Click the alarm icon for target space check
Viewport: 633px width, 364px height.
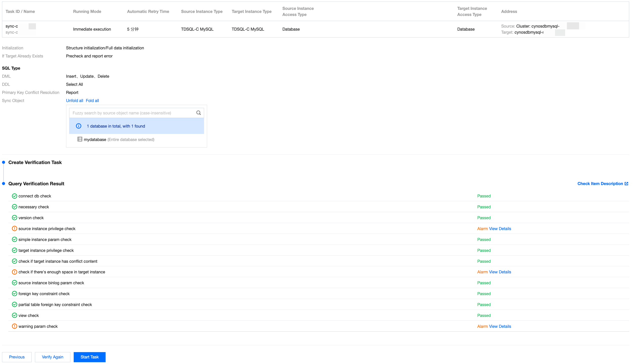click(14, 272)
